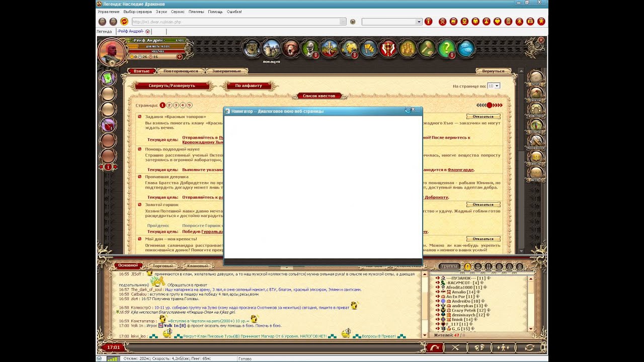Image resolution: width=644 pixels, height=362 pixels.
Task: Switch to the Торговый chat tab
Action: (163, 266)
